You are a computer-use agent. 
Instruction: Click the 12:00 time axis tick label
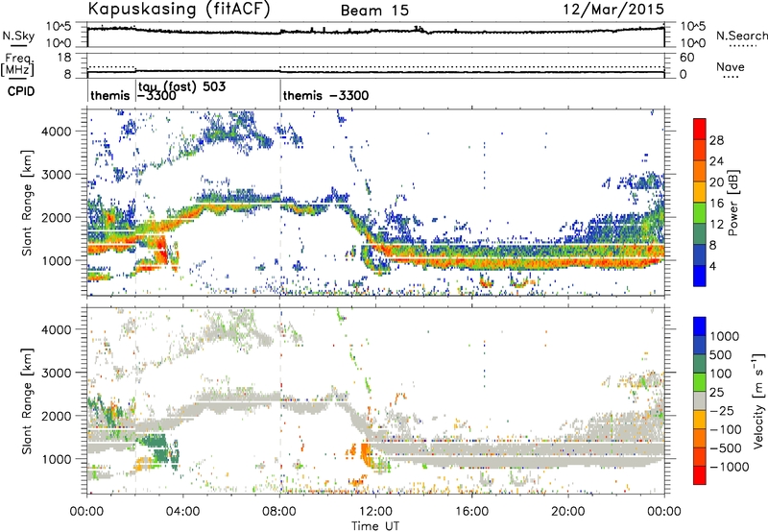click(375, 512)
